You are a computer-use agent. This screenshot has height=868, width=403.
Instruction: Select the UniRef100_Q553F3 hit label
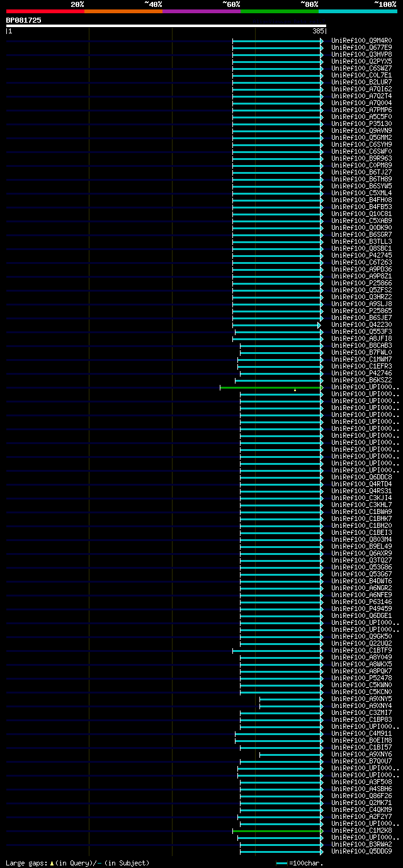coord(361,331)
